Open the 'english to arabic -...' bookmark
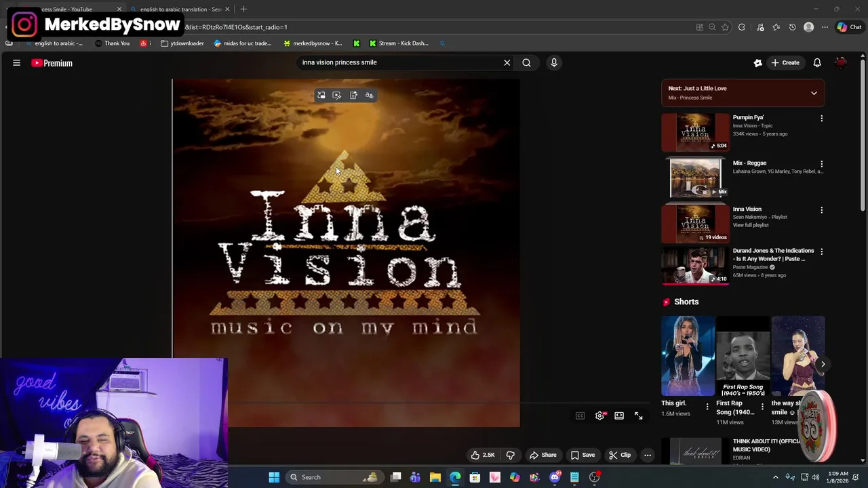The width and height of the screenshot is (868, 488). tap(54, 43)
